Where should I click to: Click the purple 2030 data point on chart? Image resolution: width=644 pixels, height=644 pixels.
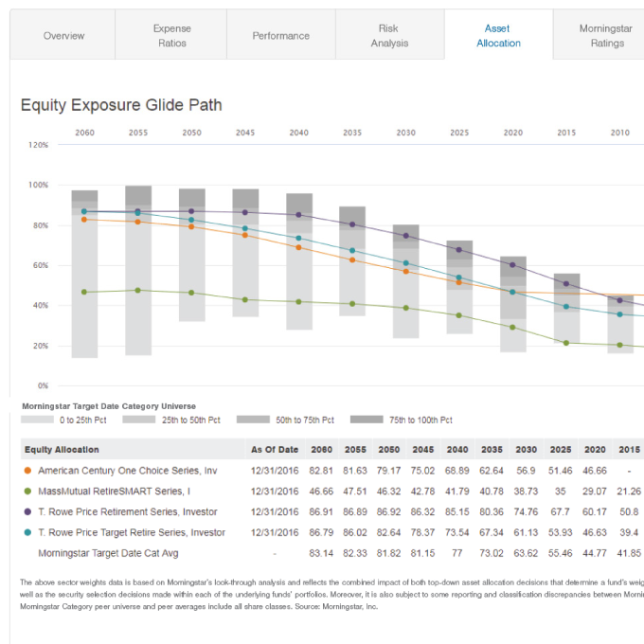point(405,236)
